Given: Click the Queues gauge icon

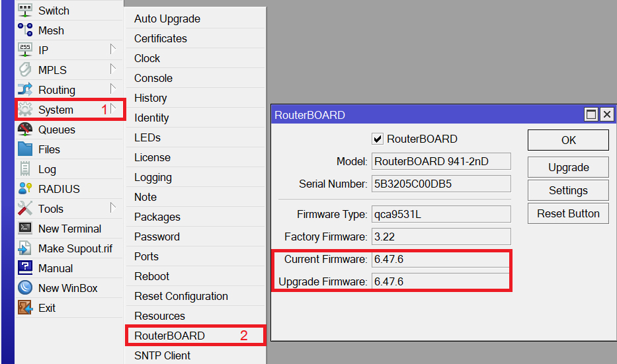Looking at the screenshot, I should (25, 129).
